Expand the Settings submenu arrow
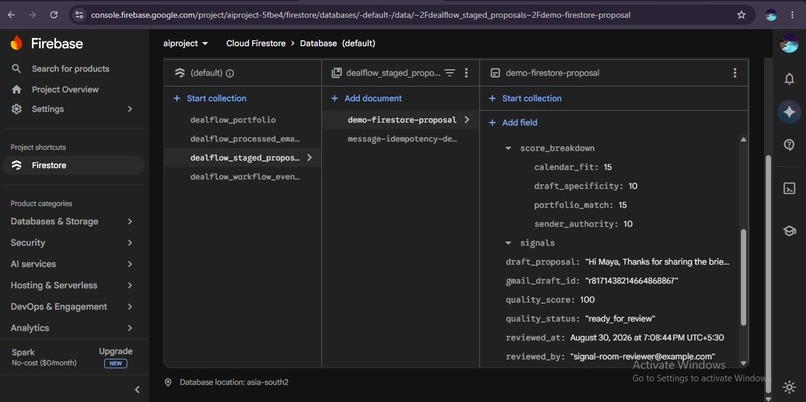 pyautogui.click(x=130, y=109)
